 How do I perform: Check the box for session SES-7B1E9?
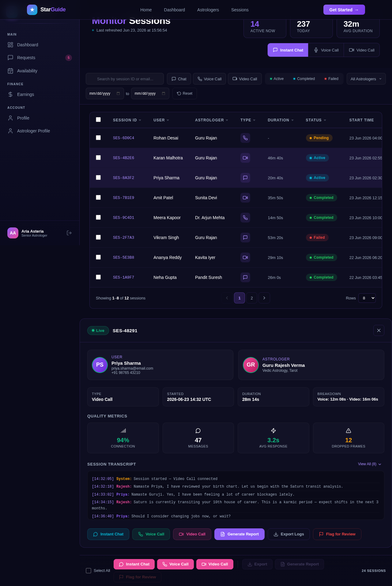click(98, 197)
